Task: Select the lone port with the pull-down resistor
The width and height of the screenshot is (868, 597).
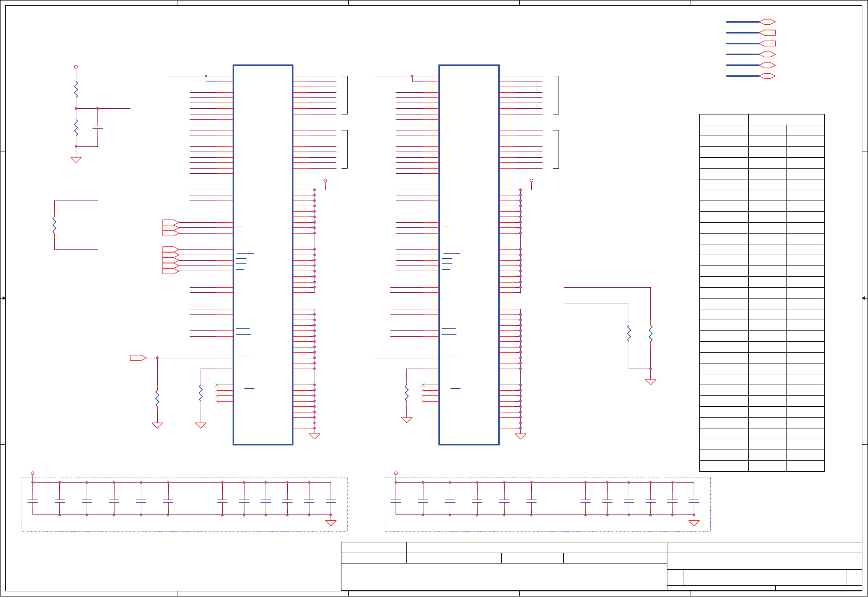Action: point(138,357)
